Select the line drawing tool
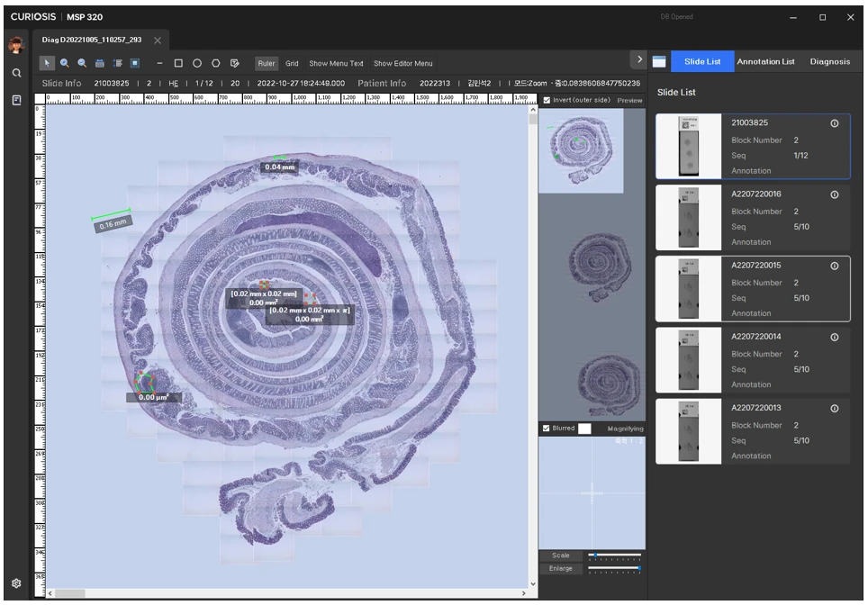Image resolution: width=868 pixels, height=605 pixels. tap(159, 63)
